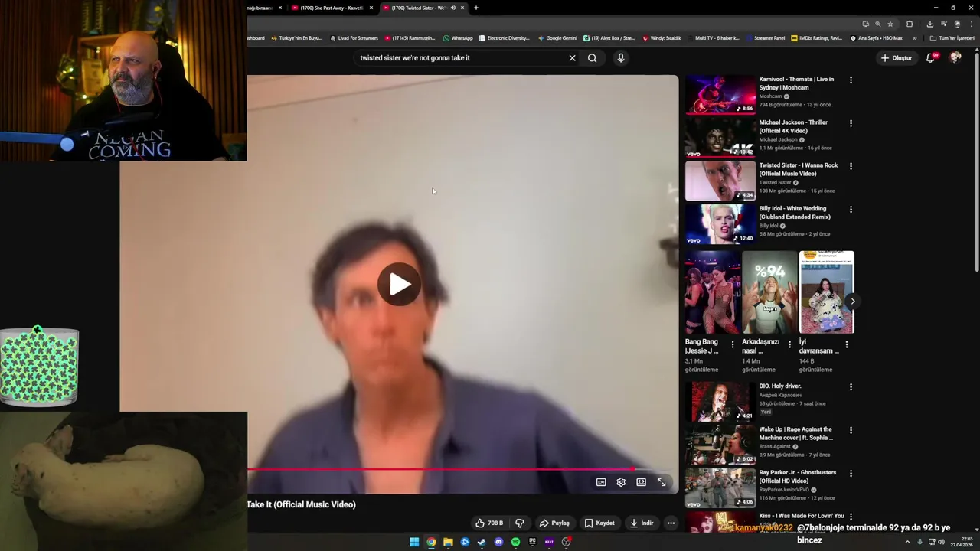This screenshot has width=980, height=551.
Task: Click inside the YouTube search field
Action: tap(459, 58)
